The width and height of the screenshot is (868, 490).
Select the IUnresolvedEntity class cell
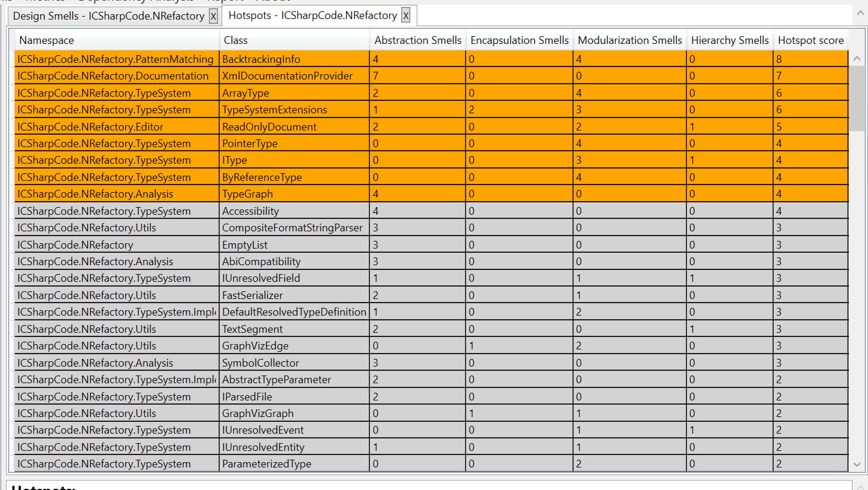point(294,447)
